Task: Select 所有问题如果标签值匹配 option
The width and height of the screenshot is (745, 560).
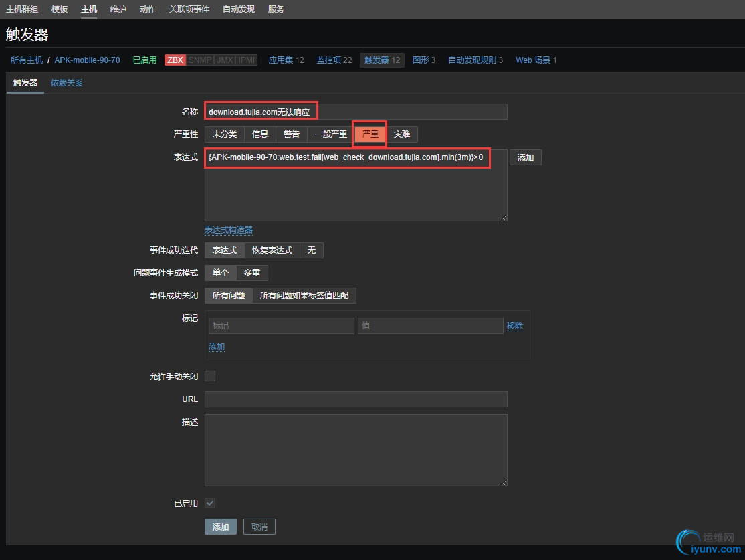Action: pos(304,296)
